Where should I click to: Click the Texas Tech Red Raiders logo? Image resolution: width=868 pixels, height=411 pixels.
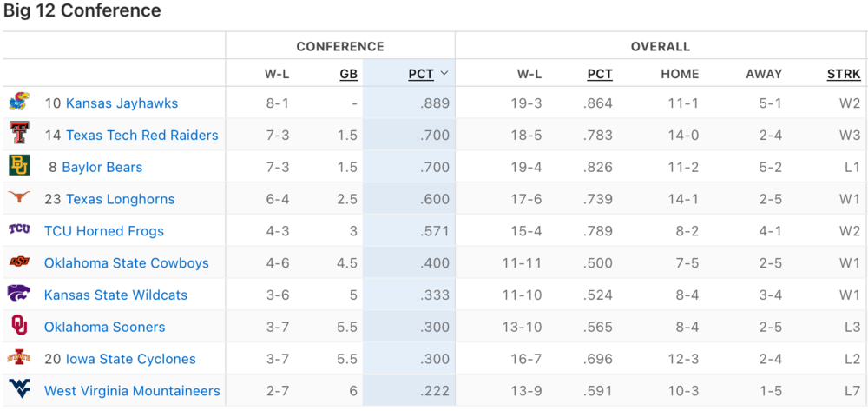click(x=19, y=135)
